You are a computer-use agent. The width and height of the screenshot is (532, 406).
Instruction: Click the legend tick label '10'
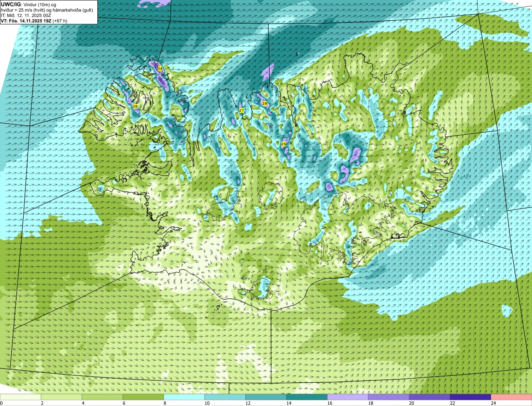(207, 403)
